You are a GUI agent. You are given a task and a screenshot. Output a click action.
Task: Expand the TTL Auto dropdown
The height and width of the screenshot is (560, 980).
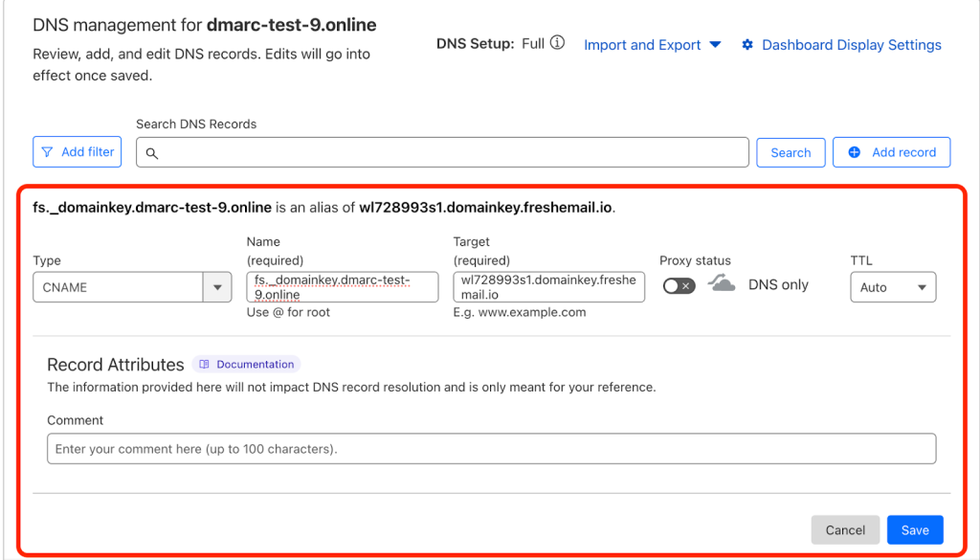click(892, 287)
